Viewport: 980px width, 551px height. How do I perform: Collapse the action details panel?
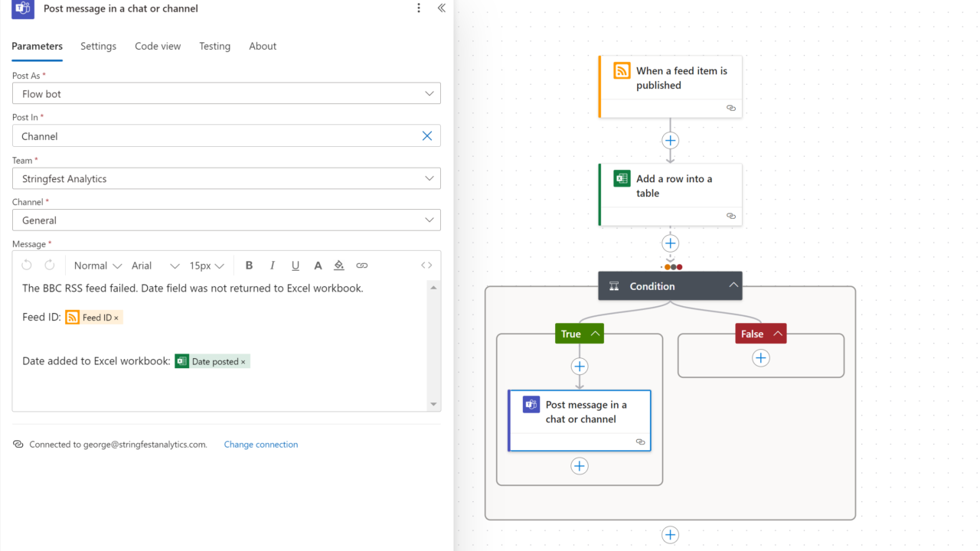[x=441, y=8]
